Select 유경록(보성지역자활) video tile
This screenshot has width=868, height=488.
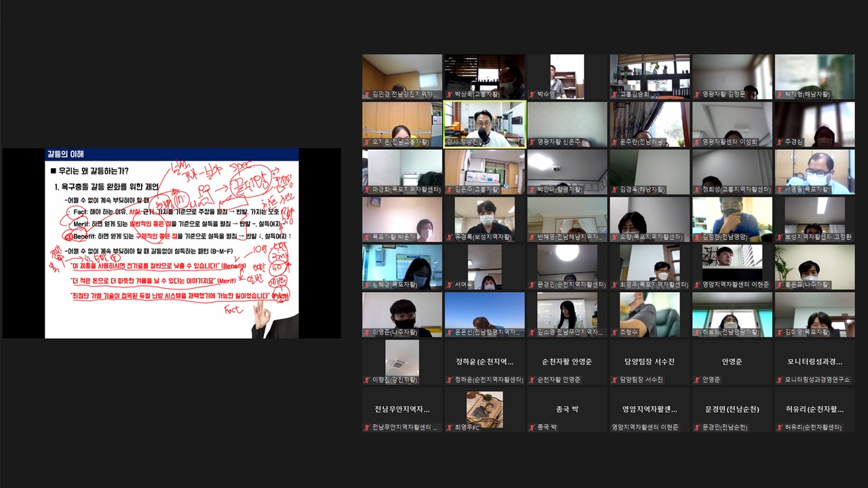click(x=484, y=218)
